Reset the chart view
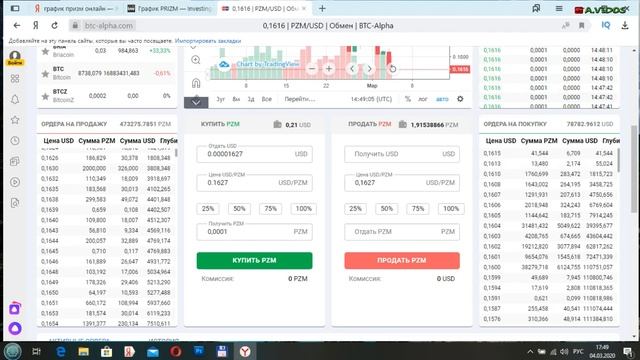640x360 pixels. [x=392, y=69]
